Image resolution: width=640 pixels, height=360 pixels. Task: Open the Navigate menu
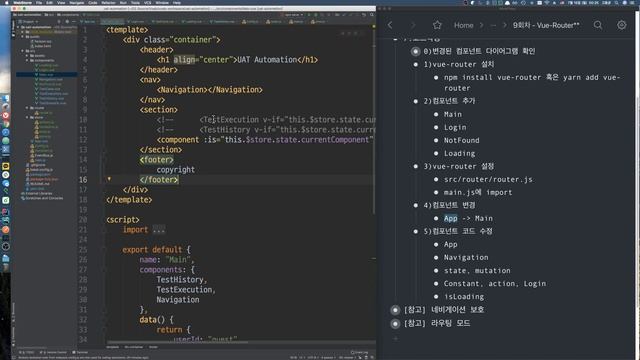[77, 2]
